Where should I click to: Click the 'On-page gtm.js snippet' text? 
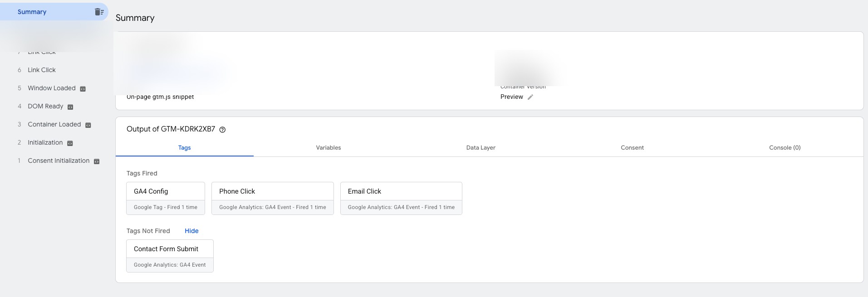(160, 97)
